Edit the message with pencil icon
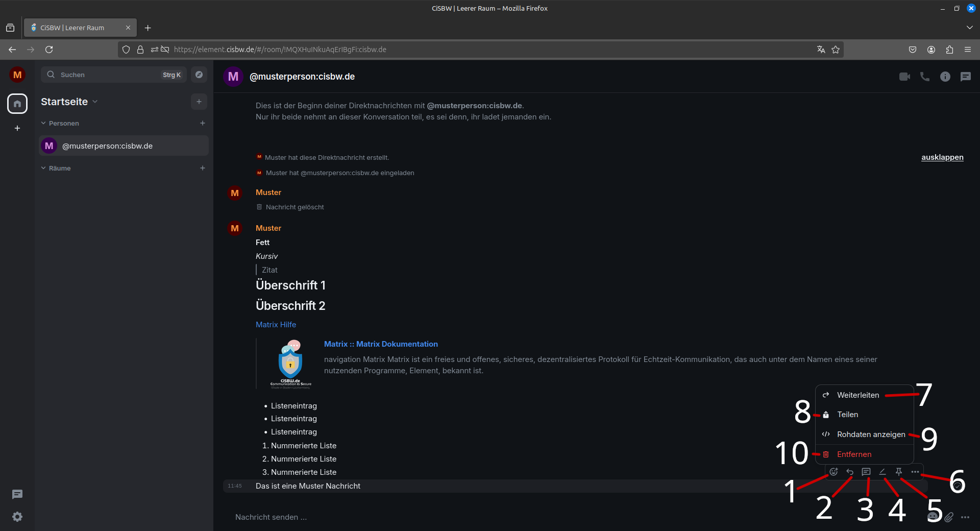 883,472
